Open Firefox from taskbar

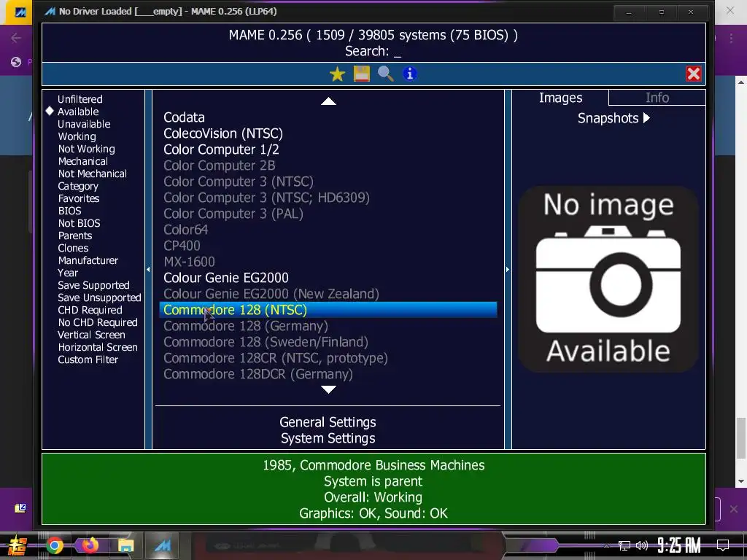coord(90,545)
